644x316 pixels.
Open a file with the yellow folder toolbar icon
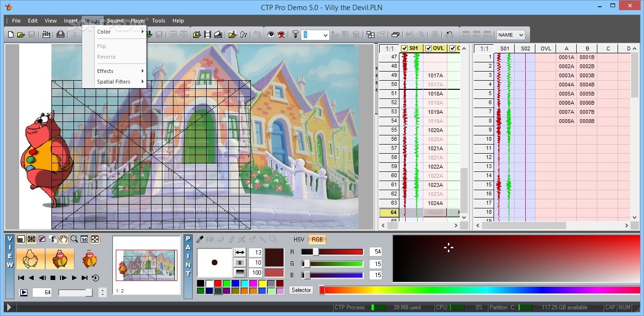(x=21, y=35)
